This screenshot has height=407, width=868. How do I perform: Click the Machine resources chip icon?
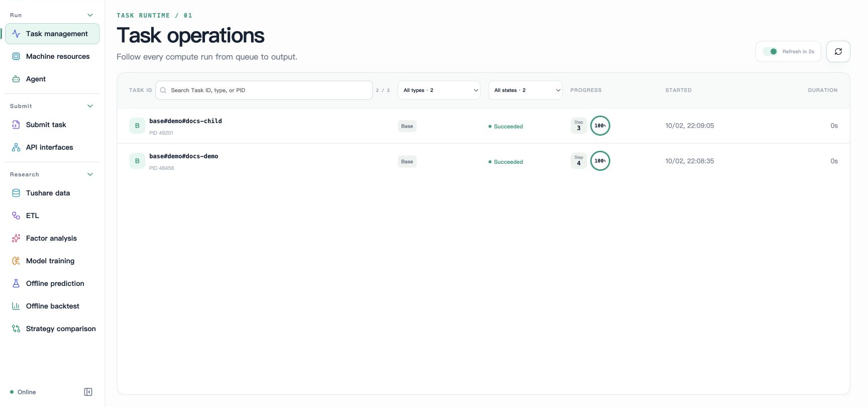[16, 56]
